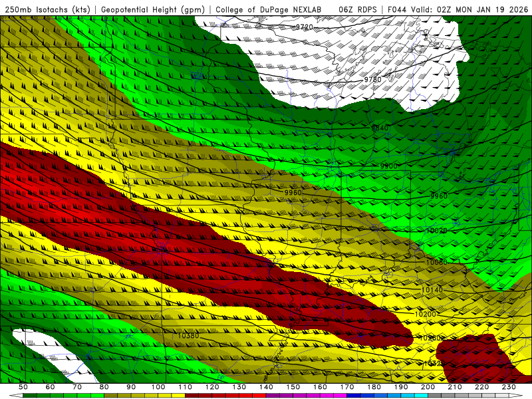
Task: Click the 'Geopotential Height (gpm)' title text
Action: tap(153, 10)
